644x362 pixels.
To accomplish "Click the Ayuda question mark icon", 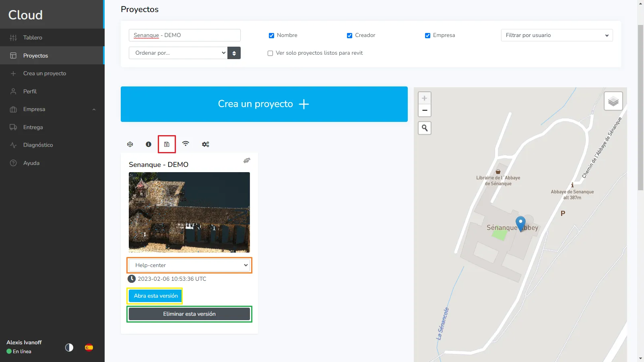I will pyautogui.click(x=13, y=163).
